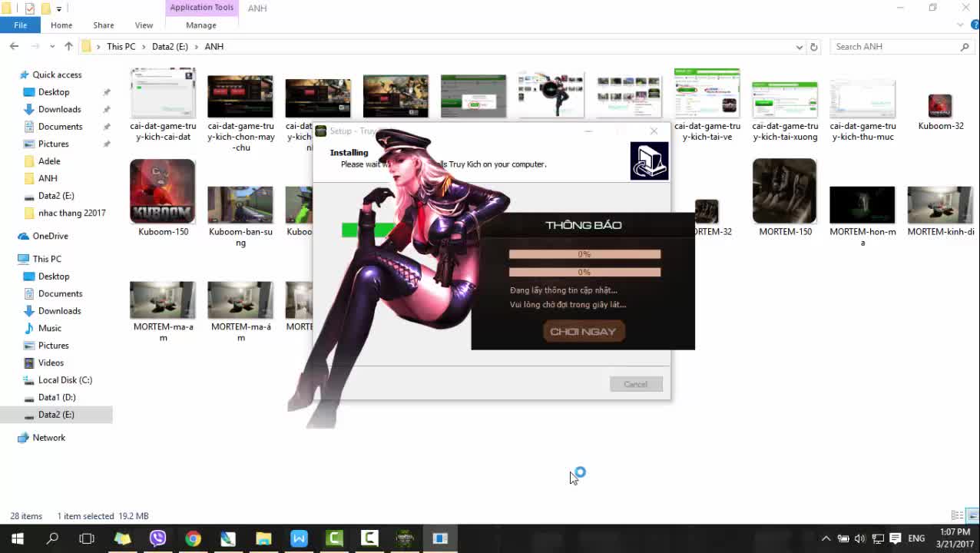Switch to large thumbnails view icon
The width and height of the screenshot is (980, 553).
pyautogui.click(x=972, y=515)
